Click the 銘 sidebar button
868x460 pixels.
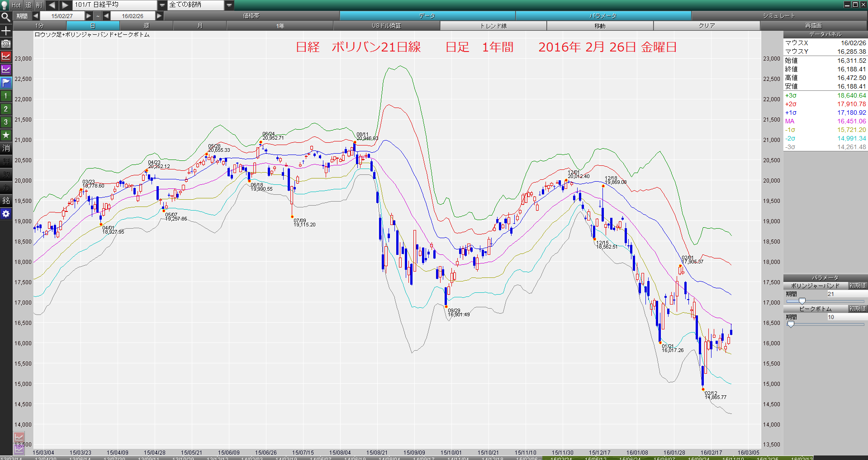pos(6,201)
